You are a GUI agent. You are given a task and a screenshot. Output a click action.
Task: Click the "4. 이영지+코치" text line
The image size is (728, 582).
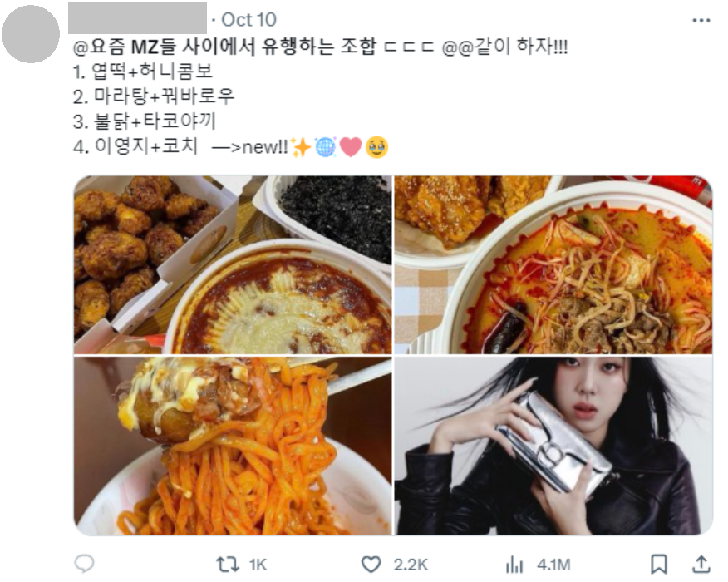coord(135,146)
